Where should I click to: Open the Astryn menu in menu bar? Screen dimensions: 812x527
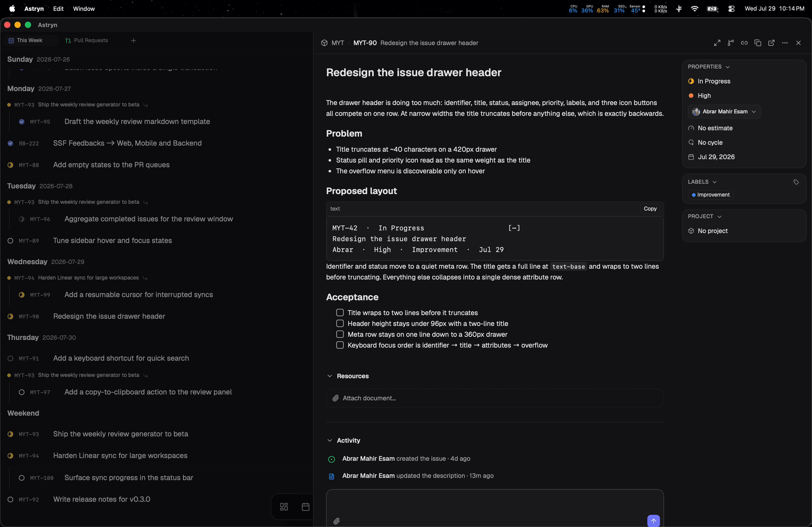coord(34,9)
